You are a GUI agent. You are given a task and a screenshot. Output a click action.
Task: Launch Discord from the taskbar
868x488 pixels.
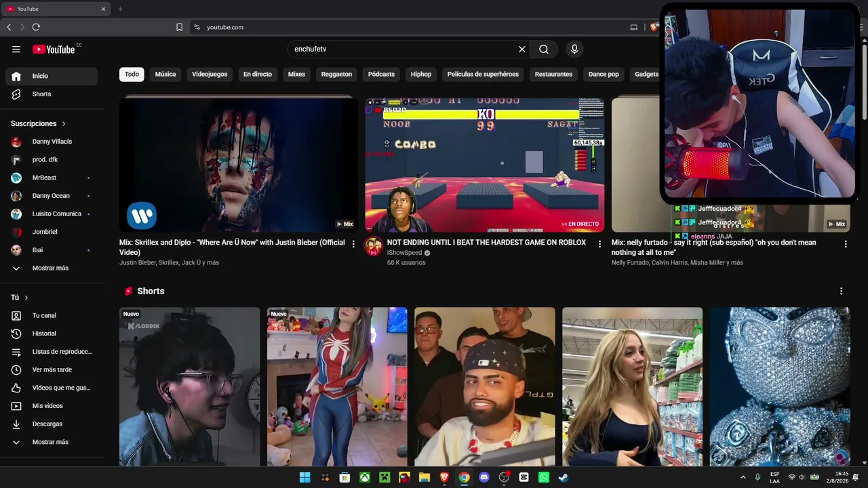click(x=484, y=477)
